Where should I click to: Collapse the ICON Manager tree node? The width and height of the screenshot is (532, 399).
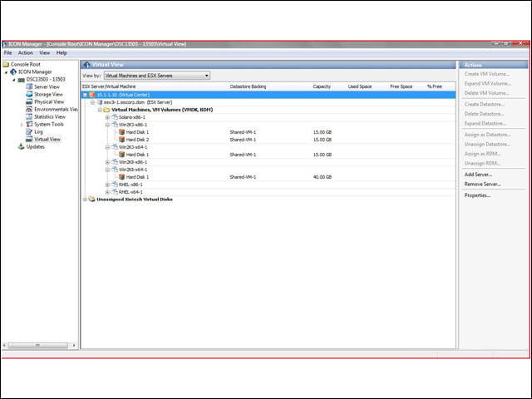click(x=6, y=72)
